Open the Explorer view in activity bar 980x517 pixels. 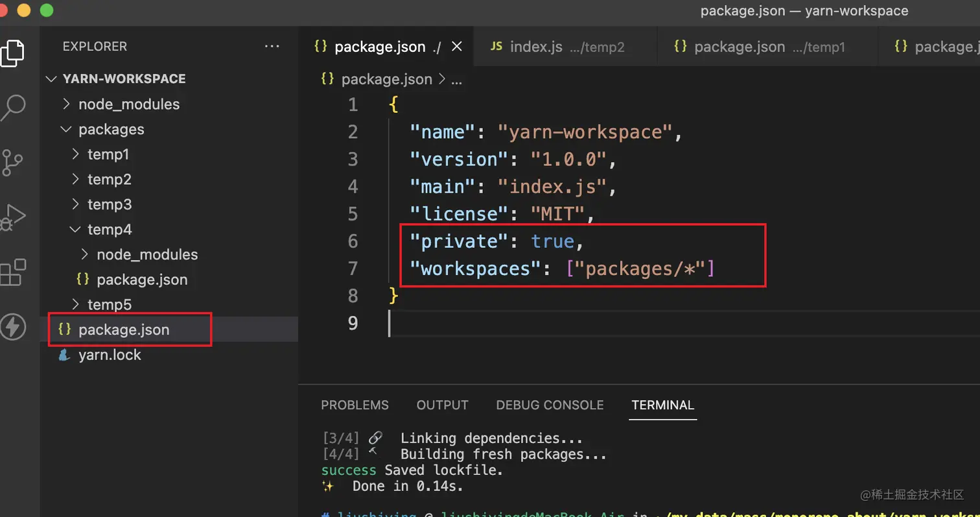(12, 53)
